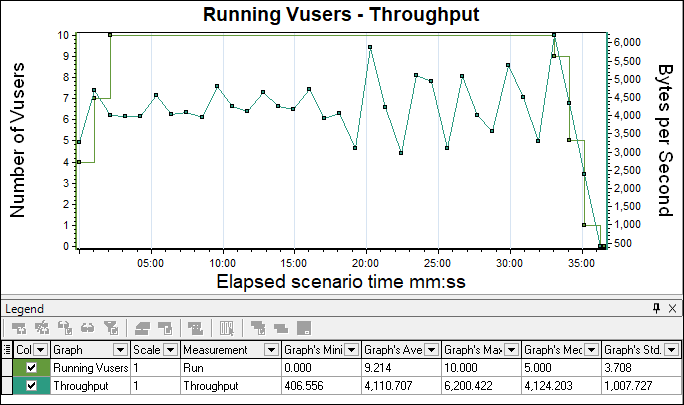The width and height of the screenshot is (684, 405).
Task: Click the binoculars icon in Legend toolbar
Action: [x=88, y=327]
